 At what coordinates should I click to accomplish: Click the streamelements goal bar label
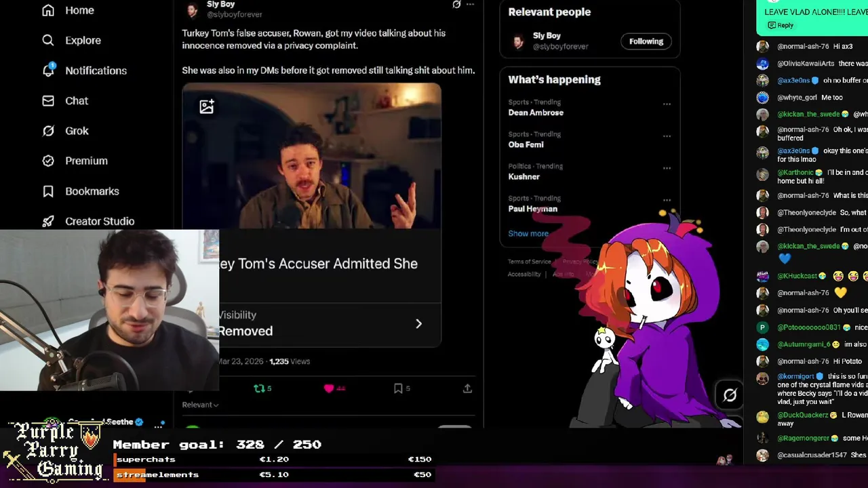157,474
